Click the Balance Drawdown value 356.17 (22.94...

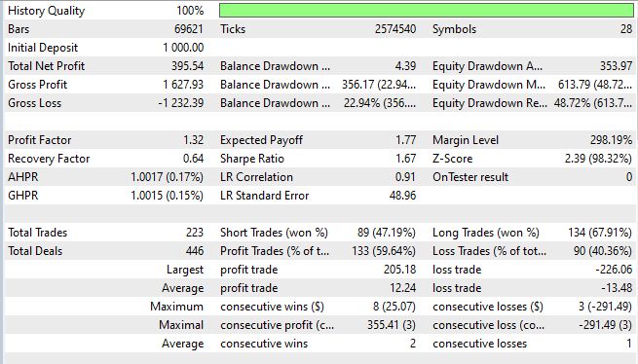pos(379,85)
